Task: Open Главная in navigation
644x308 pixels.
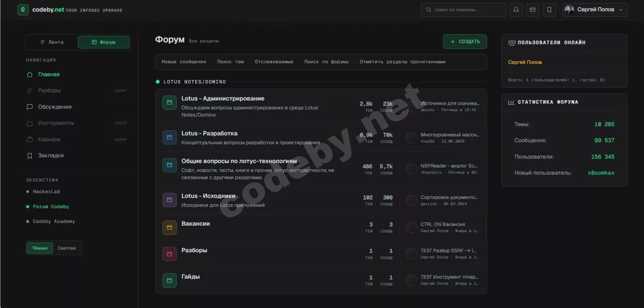Action: 49,75
